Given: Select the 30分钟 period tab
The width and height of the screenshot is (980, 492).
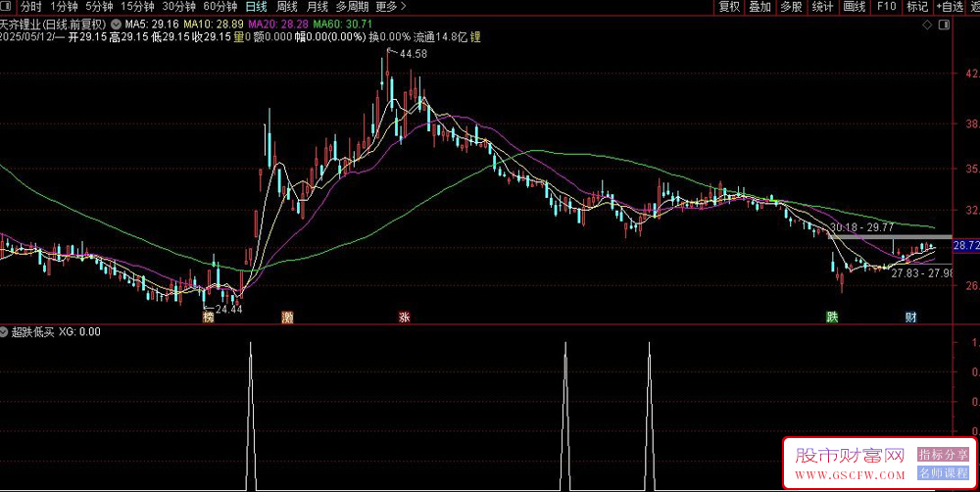Looking at the screenshot, I should 178,7.
